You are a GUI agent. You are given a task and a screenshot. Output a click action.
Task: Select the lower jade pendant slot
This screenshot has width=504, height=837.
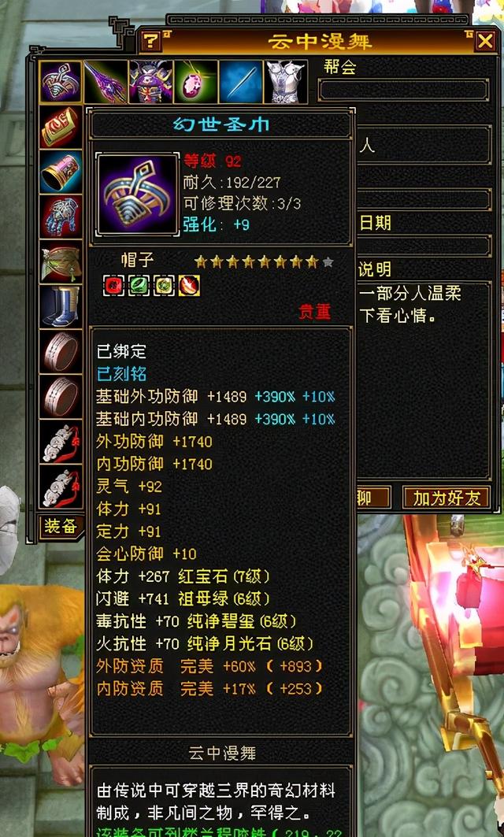[61, 487]
